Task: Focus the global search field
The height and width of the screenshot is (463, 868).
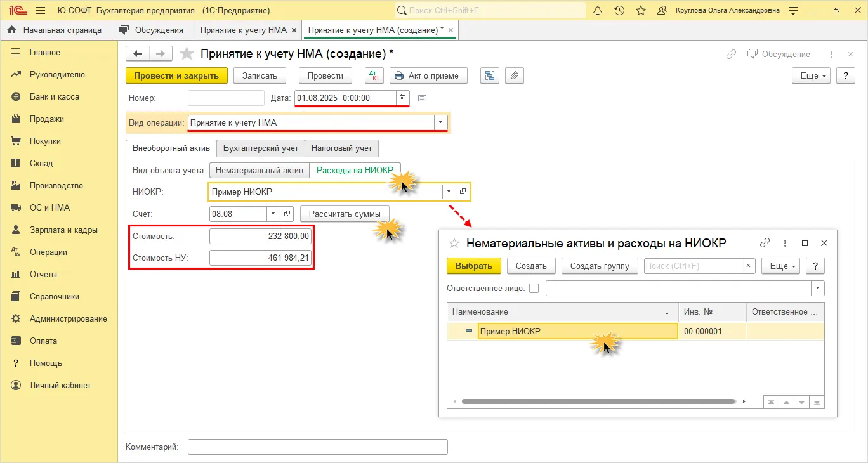Action: point(490,10)
